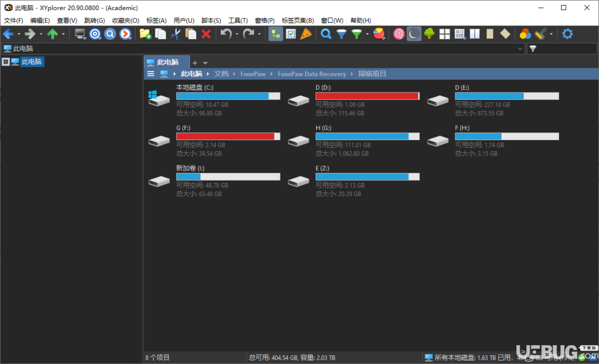Click the orange-arrow recent locations icon
The height and width of the screenshot is (364, 599).
click(x=125, y=34)
